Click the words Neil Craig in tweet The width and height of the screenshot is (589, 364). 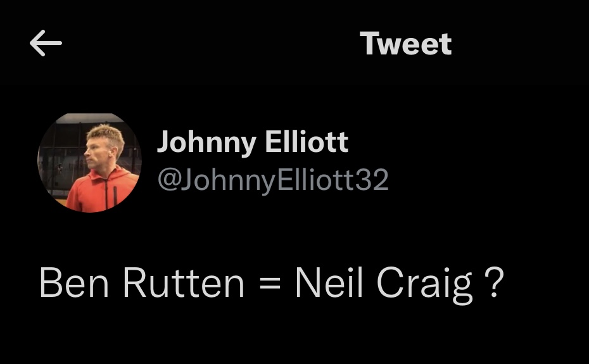click(384, 284)
